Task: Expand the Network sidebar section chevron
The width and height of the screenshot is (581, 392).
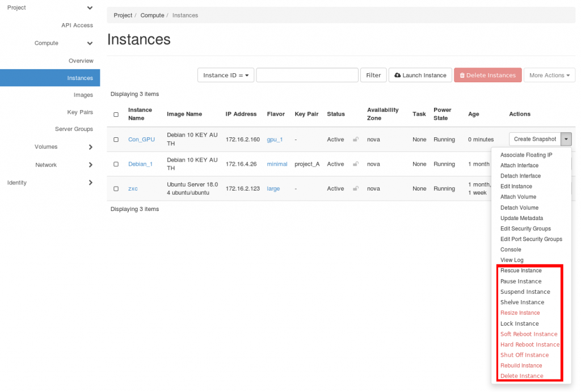Action: coord(90,165)
